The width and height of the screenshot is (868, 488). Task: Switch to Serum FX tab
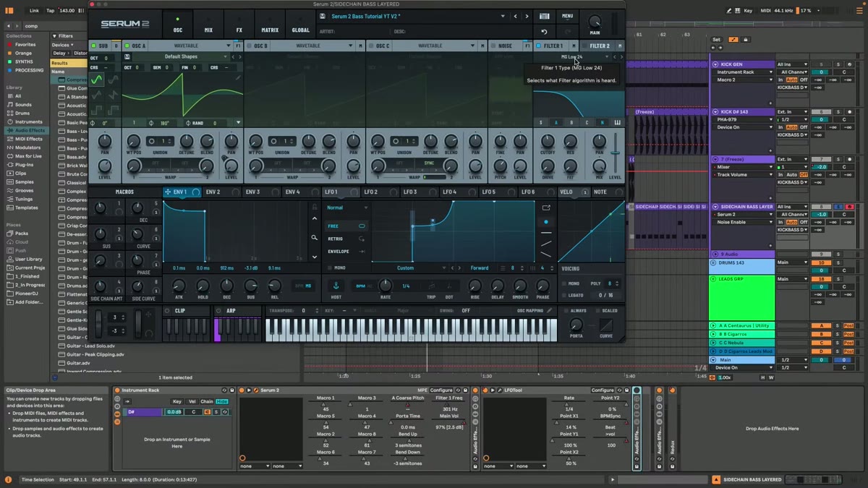[239, 25]
